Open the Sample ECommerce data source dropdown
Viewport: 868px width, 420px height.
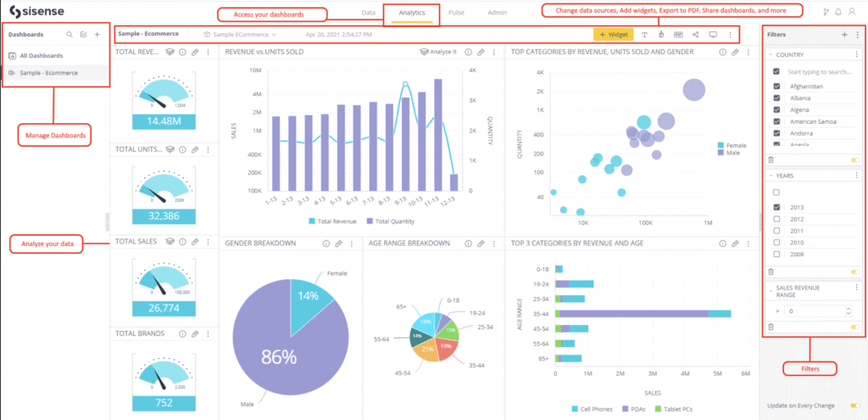241,35
